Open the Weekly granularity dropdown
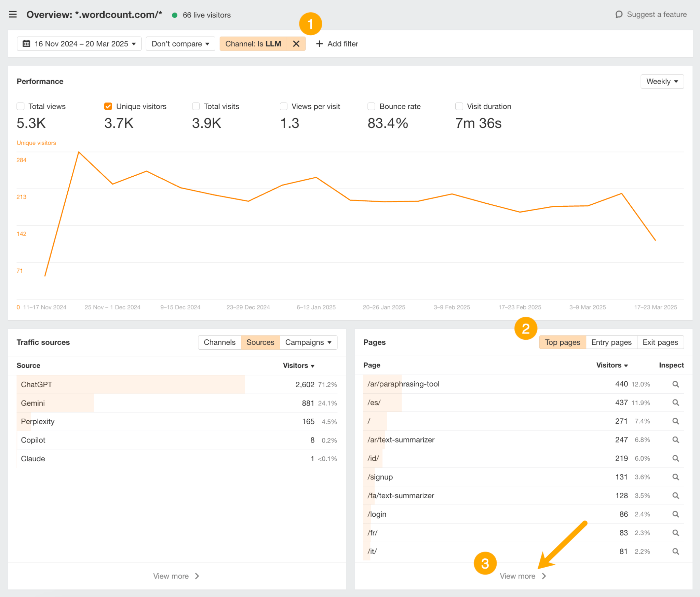Image resolution: width=700 pixels, height=597 pixels. coord(662,81)
